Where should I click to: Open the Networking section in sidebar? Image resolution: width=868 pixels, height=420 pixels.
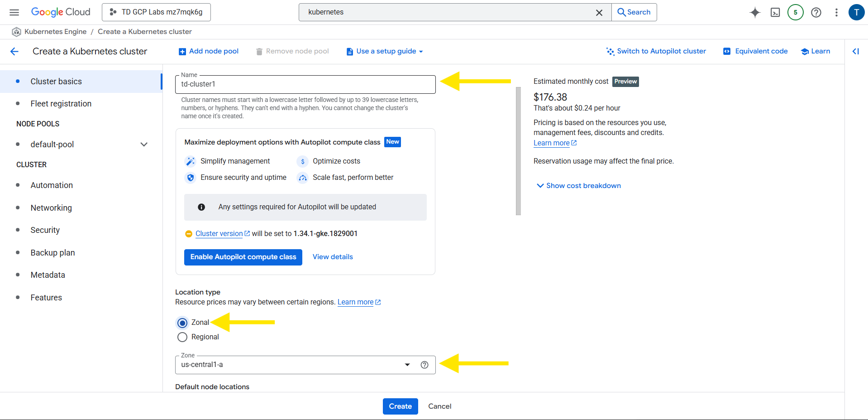click(x=51, y=208)
